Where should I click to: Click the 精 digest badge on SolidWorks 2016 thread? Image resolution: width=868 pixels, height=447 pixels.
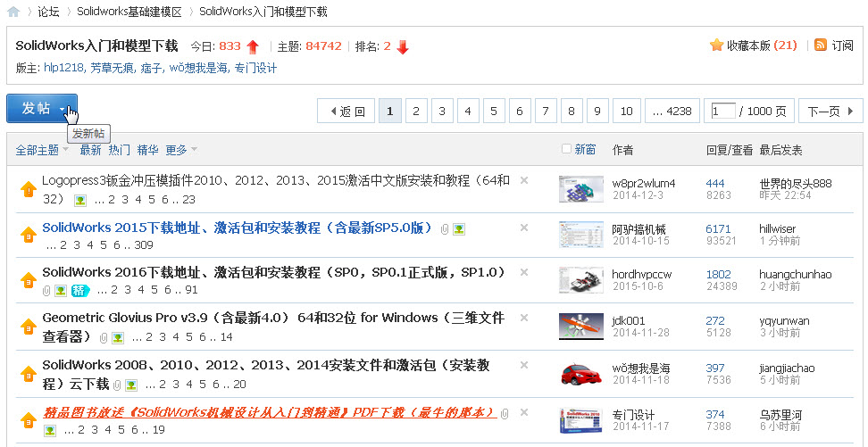[79, 291]
